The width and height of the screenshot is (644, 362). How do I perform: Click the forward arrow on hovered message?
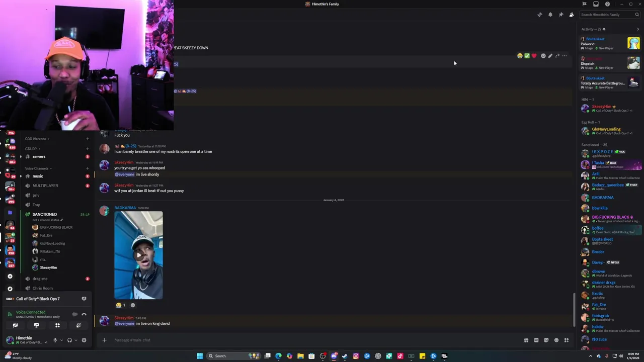(557, 56)
